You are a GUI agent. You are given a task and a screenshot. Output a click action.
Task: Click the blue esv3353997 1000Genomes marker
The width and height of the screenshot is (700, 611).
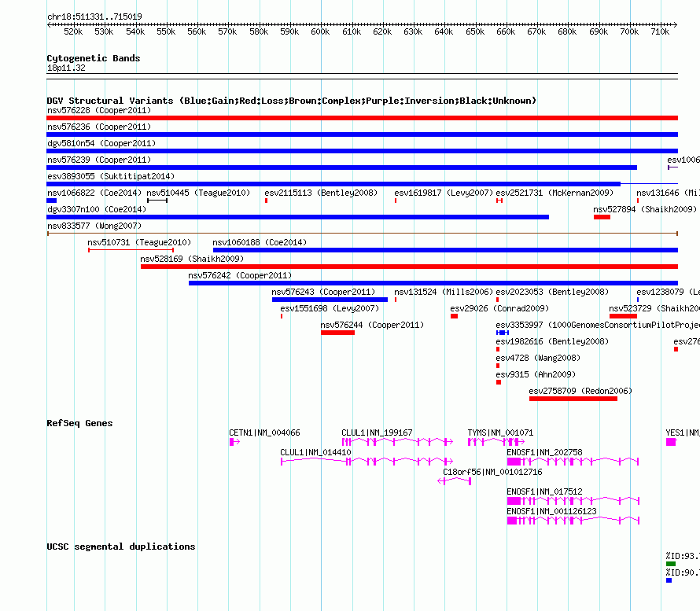coord(503,333)
